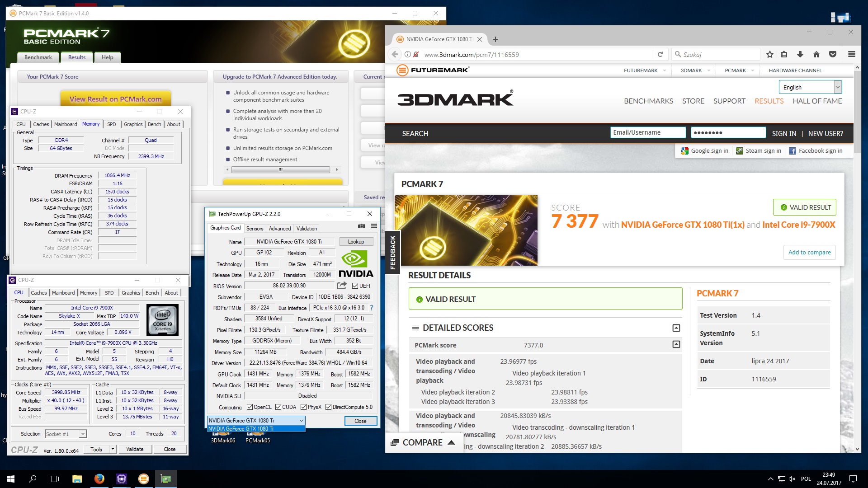Click the Bus Interface question mark icon
868x488 pixels.
coord(372,308)
